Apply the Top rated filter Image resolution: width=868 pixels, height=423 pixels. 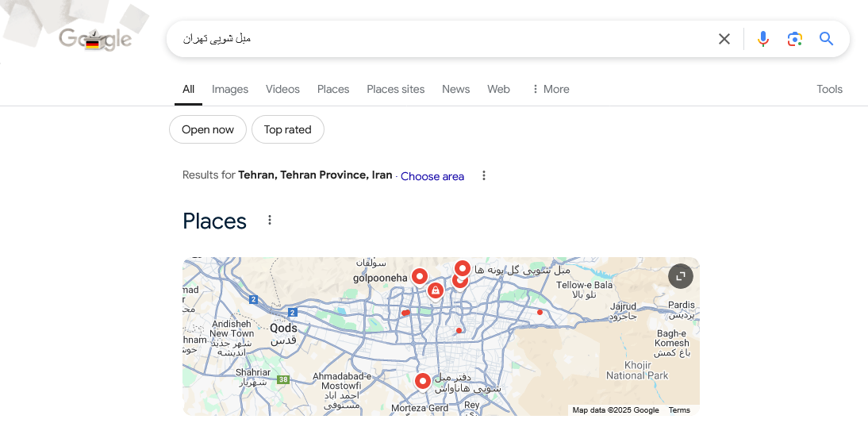pyautogui.click(x=288, y=129)
